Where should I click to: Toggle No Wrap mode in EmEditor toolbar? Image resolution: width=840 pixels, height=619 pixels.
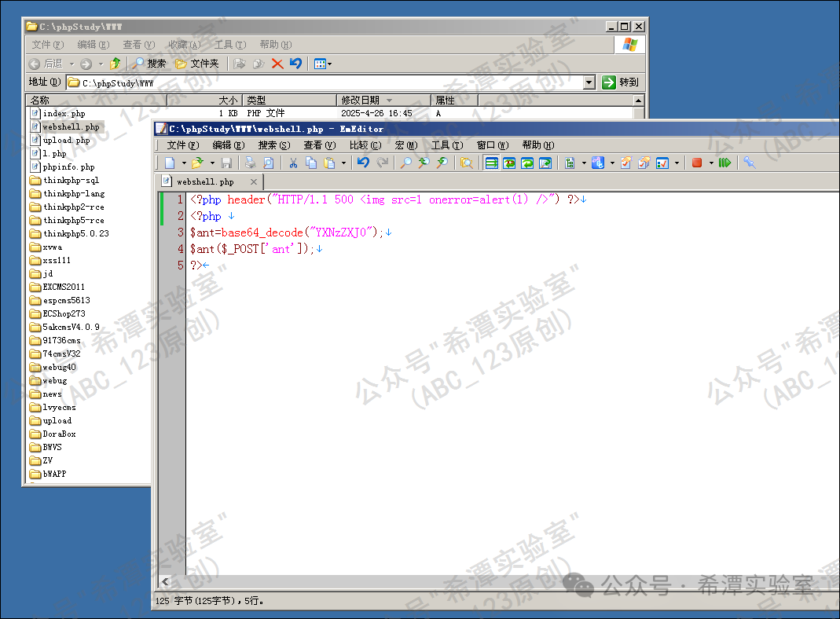click(491, 163)
